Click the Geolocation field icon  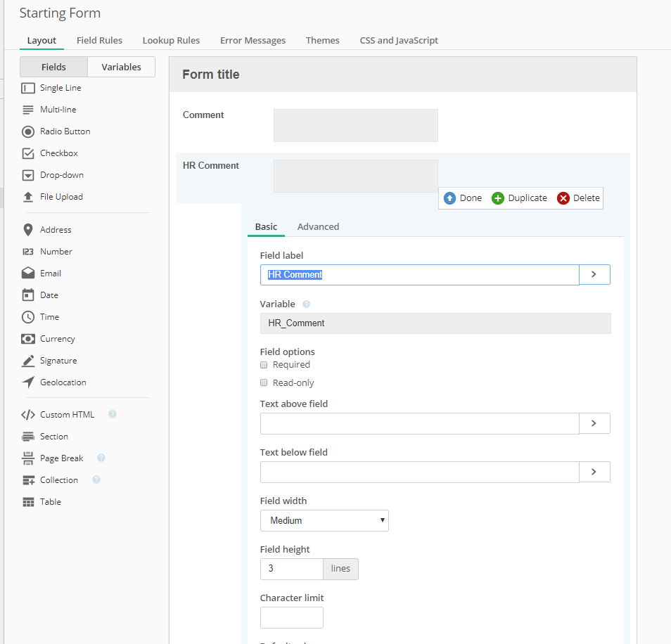[28, 382]
